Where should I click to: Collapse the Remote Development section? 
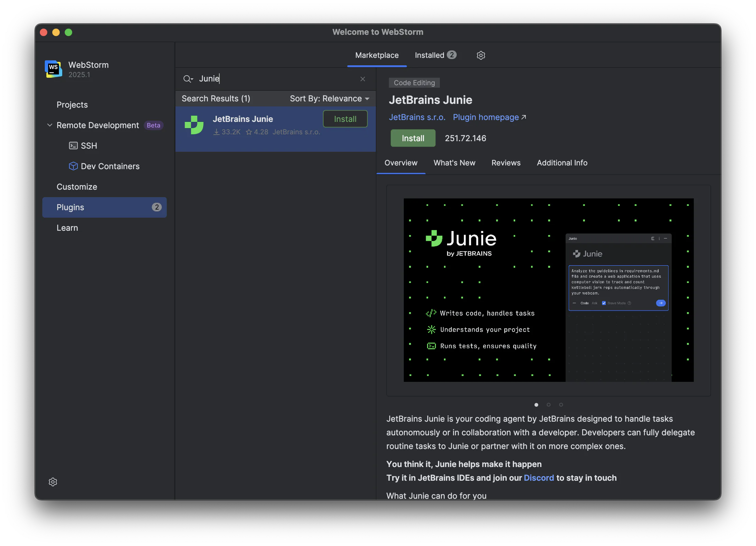50,125
